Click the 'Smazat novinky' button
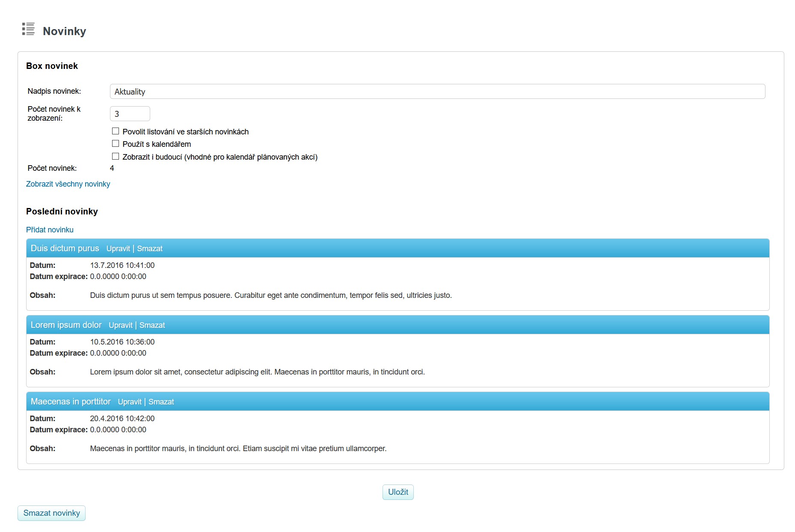795x532 pixels. 51,513
